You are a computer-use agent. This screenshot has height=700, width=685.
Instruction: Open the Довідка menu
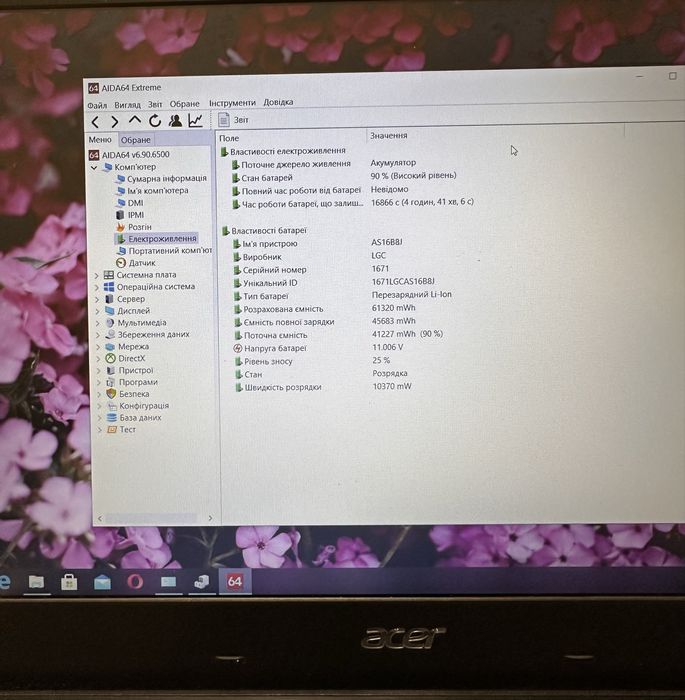pos(278,102)
